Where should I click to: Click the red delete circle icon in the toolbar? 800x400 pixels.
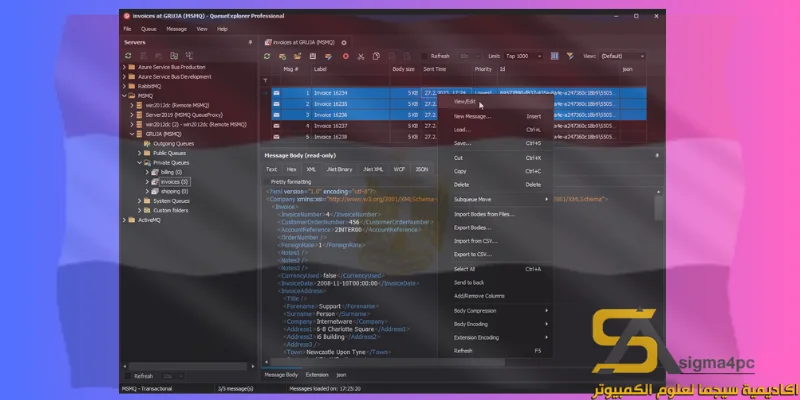[345, 56]
